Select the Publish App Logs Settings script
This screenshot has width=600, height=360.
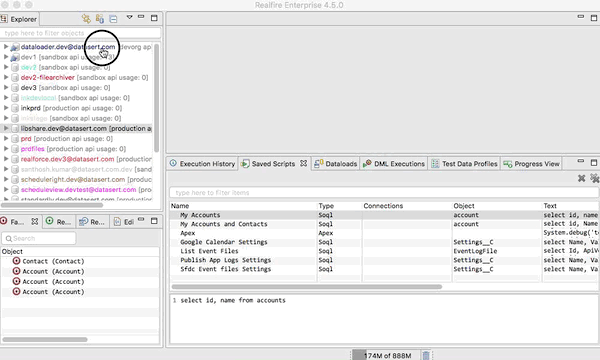(225, 260)
